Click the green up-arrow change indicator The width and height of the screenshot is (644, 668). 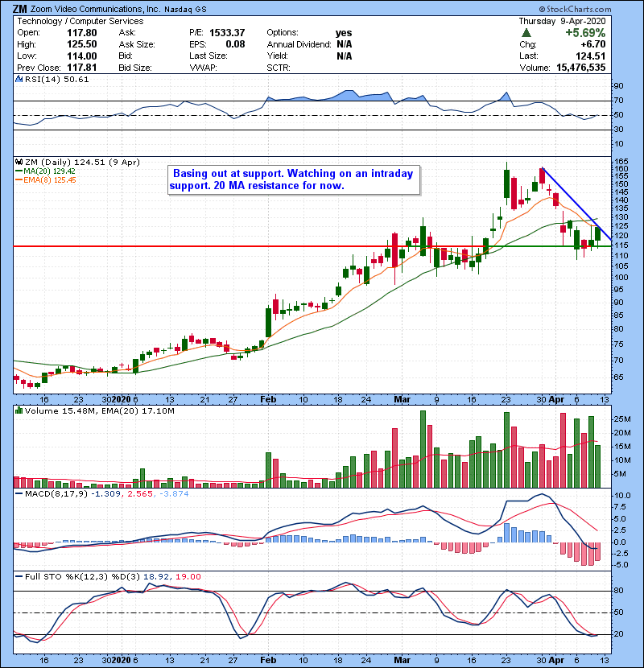pos(526,33)
